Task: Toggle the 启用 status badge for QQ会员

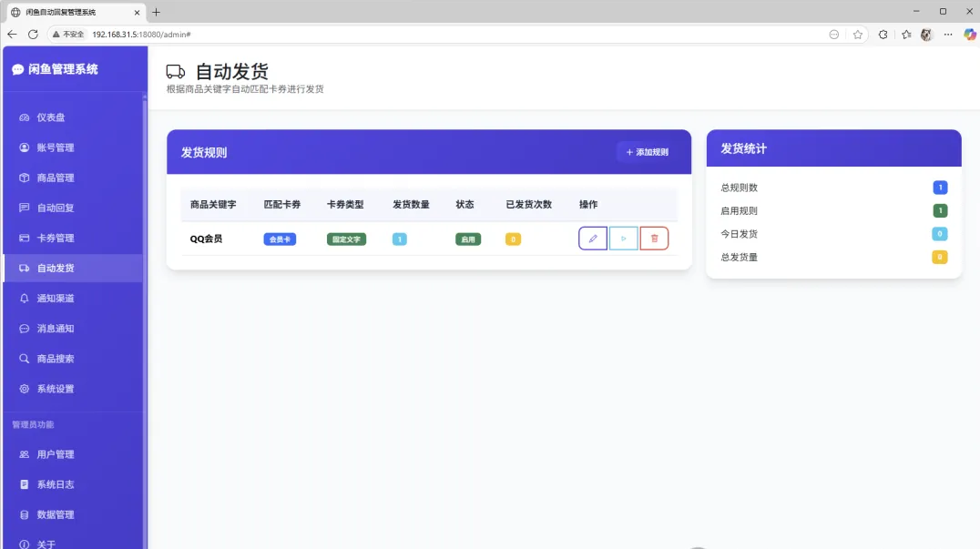Action: coord(467,239)
